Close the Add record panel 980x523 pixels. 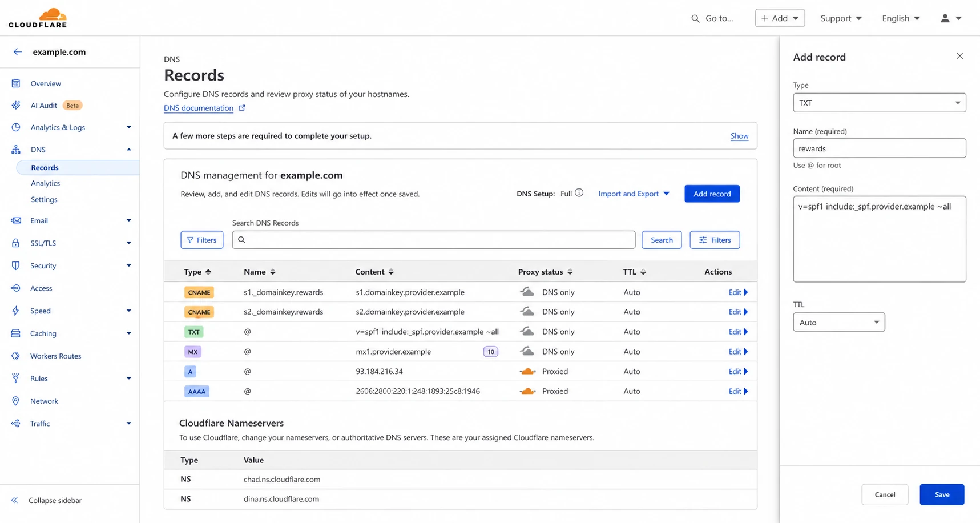point(959,56)
